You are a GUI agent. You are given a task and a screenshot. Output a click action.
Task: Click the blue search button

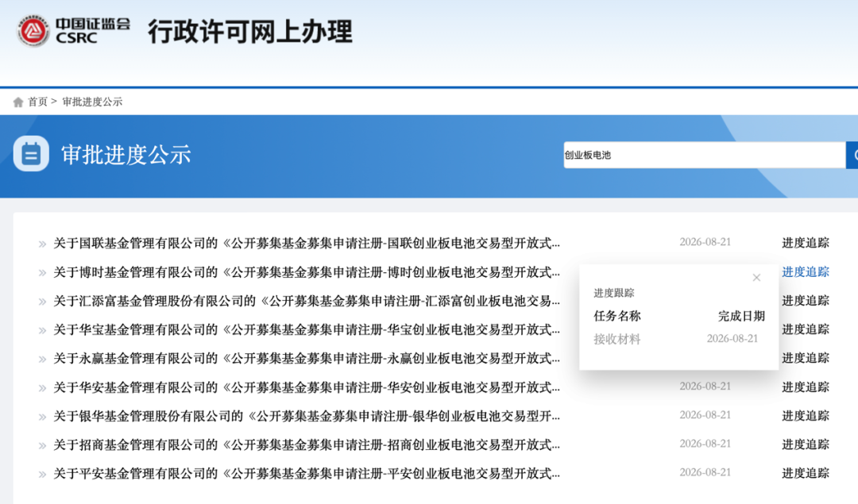pyautogui.click(x=852, y=156)
